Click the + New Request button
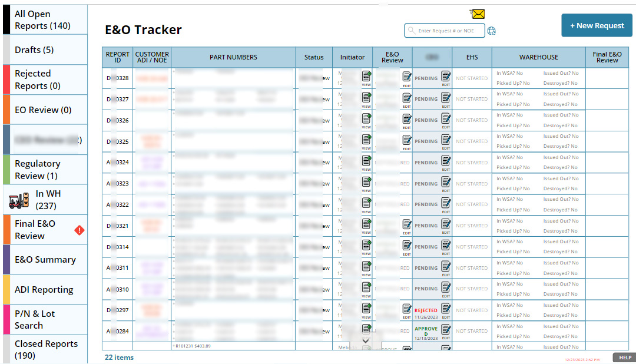636x364 pixels. (597, 26)
